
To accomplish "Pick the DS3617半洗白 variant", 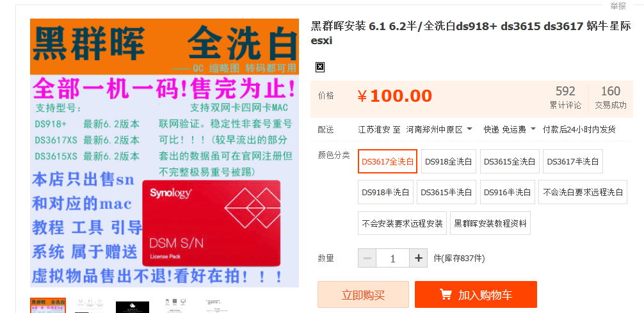I will point(572,161).
